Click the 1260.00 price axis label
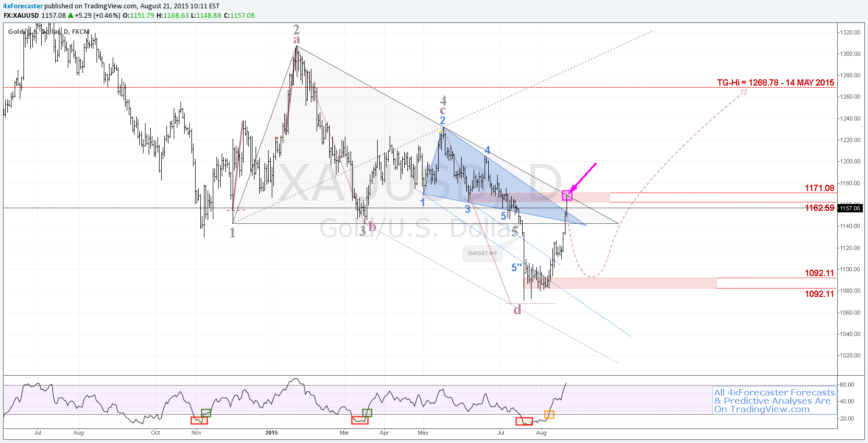868x443 pixels. (x=850, y=97)
